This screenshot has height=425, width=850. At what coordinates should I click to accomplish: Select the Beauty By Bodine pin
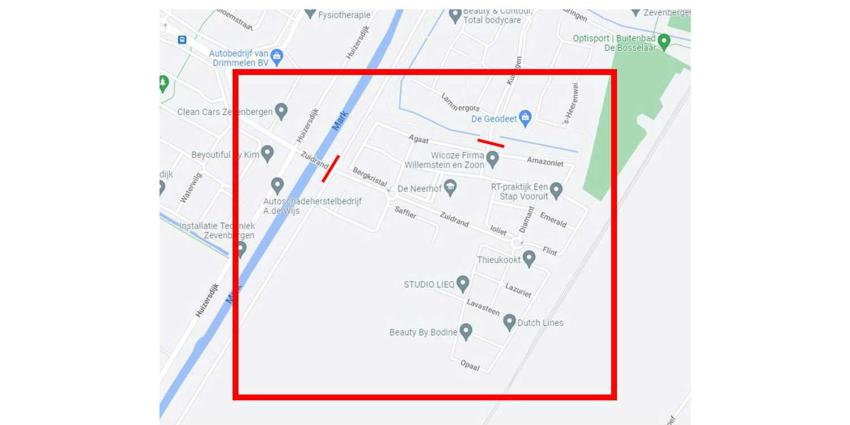point(466,331)
